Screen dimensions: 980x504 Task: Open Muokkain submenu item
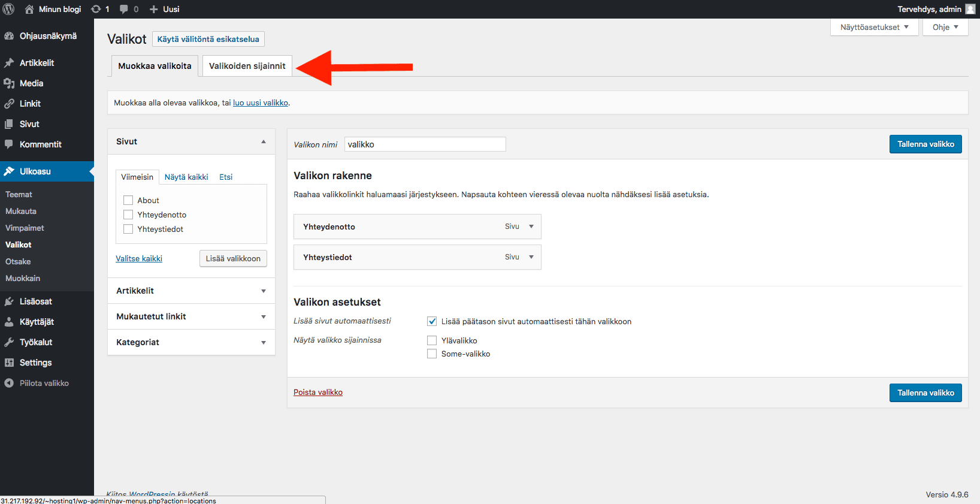pos(23,278)
